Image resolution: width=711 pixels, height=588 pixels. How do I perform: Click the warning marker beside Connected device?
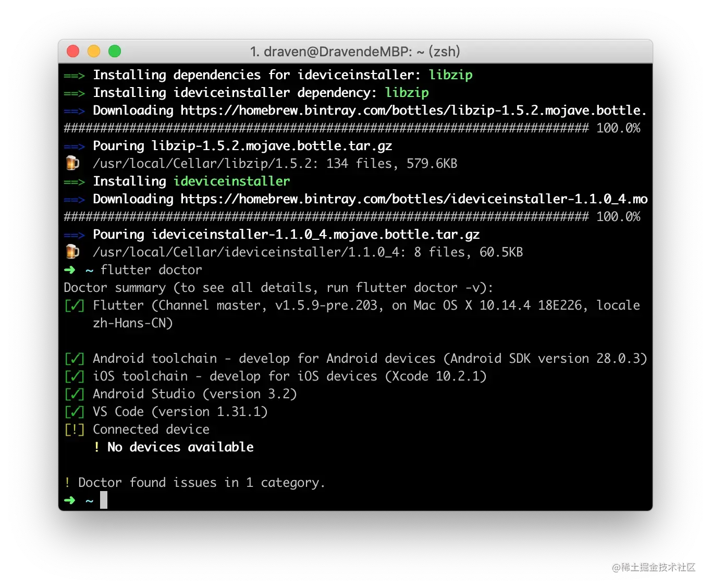74,430
